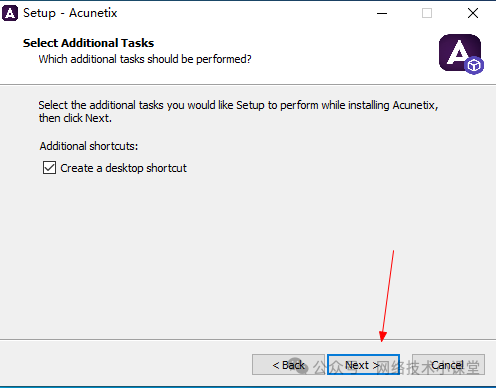Click the 'then click Next.' instruction line
This screenshot has width=496, height=388.
[75, 118]
